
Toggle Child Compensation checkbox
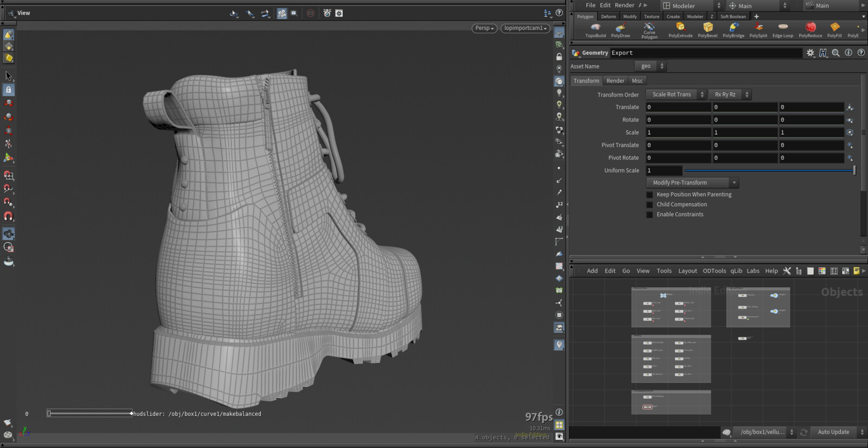pos(649,205)
